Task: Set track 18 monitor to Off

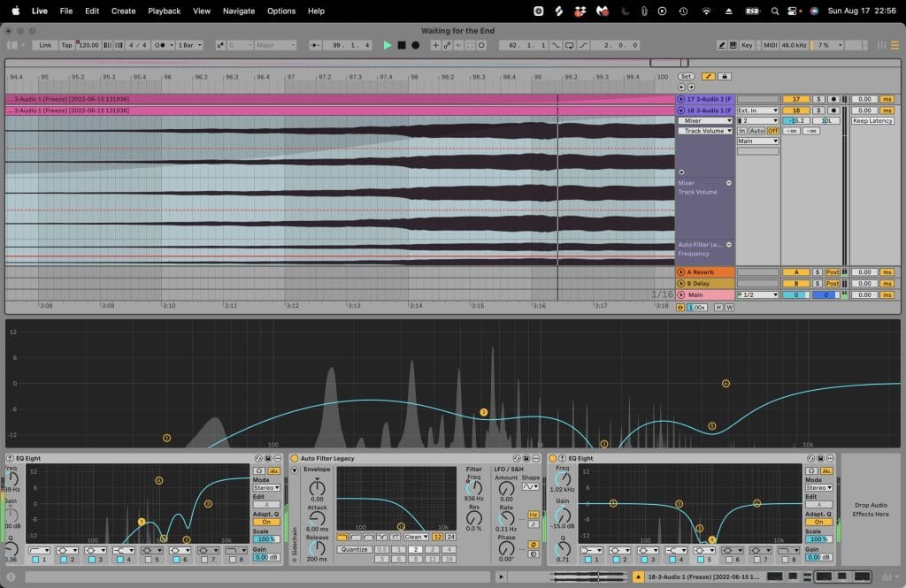Action: (772, 131)
